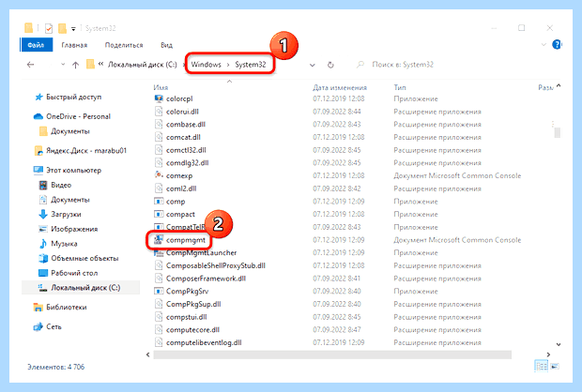Click the compact application icon
This screenshot has height=392, width=582.
tap(159, 214)
